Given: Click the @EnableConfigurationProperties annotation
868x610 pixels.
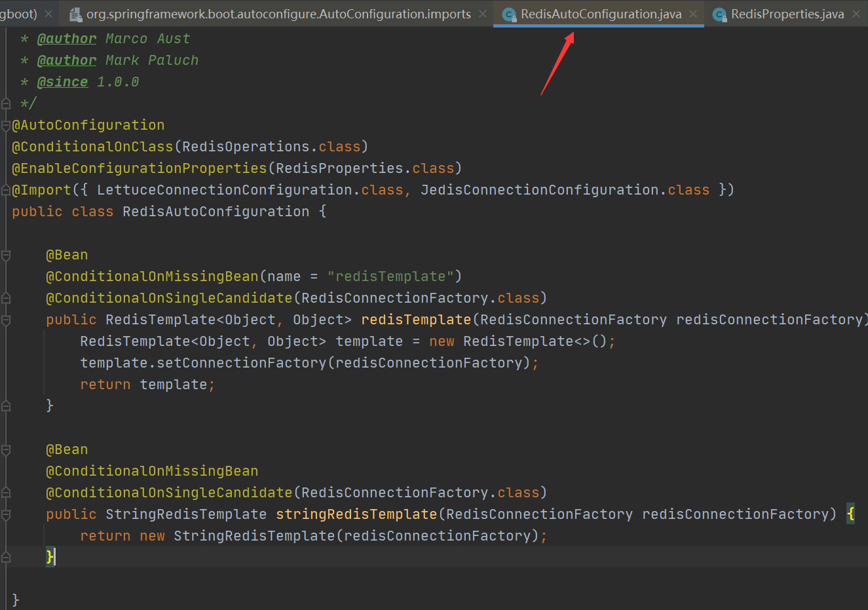Looking at the screenshot, I should 140,168.
